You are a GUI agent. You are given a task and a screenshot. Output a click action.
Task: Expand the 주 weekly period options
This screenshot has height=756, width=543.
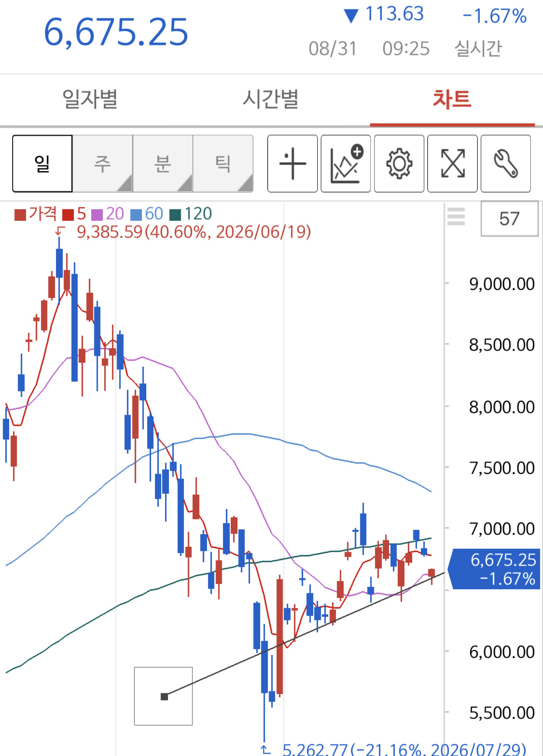(103, 163)
